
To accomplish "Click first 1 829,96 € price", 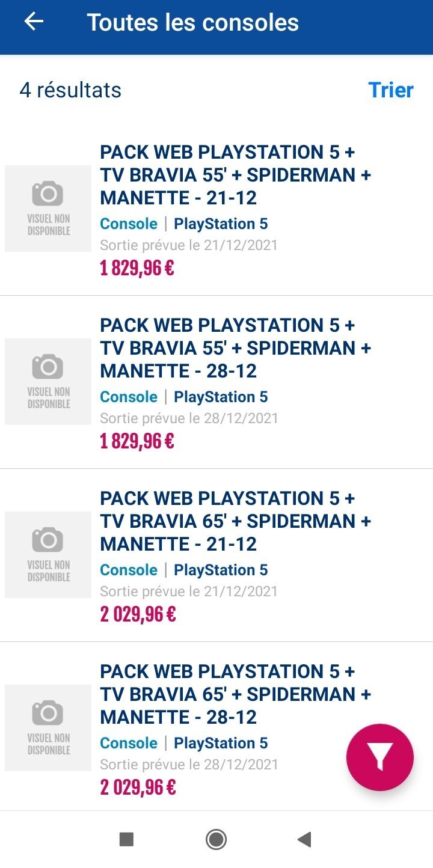I will (x=137, y=268).
